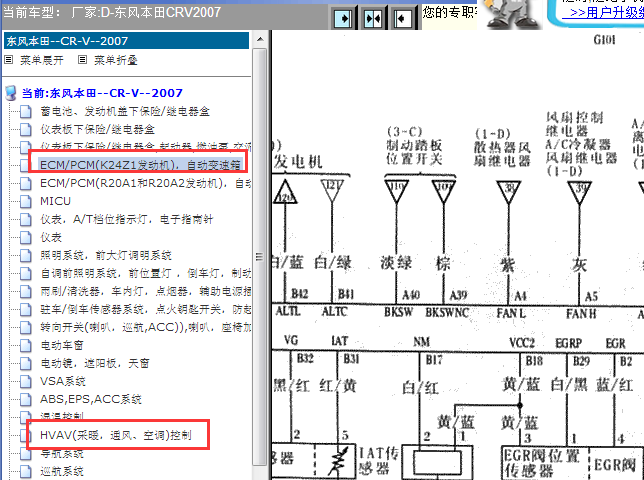The width and height of the screenshot is (644, 480).
Task: Click the 菜单展开 expand-menu icon
Action: [x=9, y=60]
